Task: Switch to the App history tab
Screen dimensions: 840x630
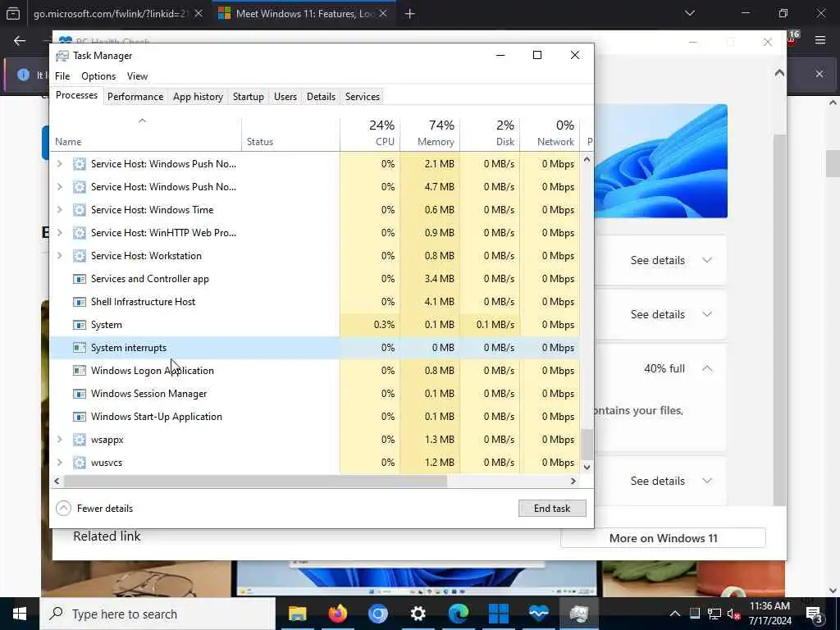Action: coord(198,97)
